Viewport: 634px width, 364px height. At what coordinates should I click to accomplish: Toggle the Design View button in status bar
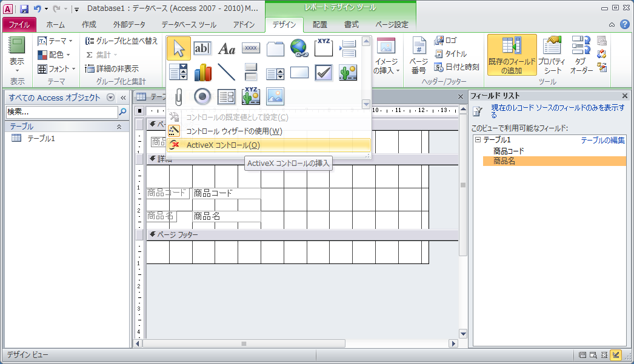tap(615, 355)
